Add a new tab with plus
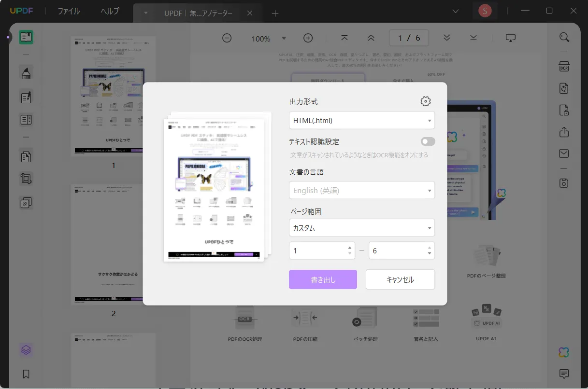The image size is (588, 389). click(275, 14)
